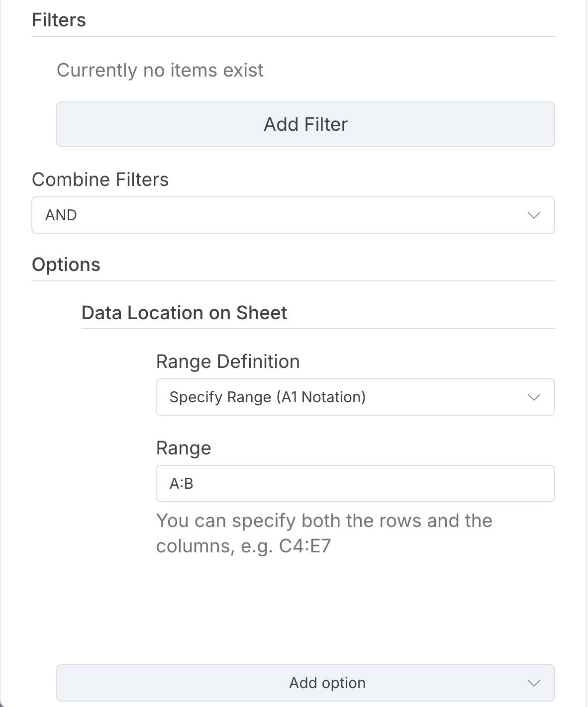Image resolution: width=588 pixels, height=707 pixels.
Task: Click the rows and columns hint text
Action: tap(324, 521)
